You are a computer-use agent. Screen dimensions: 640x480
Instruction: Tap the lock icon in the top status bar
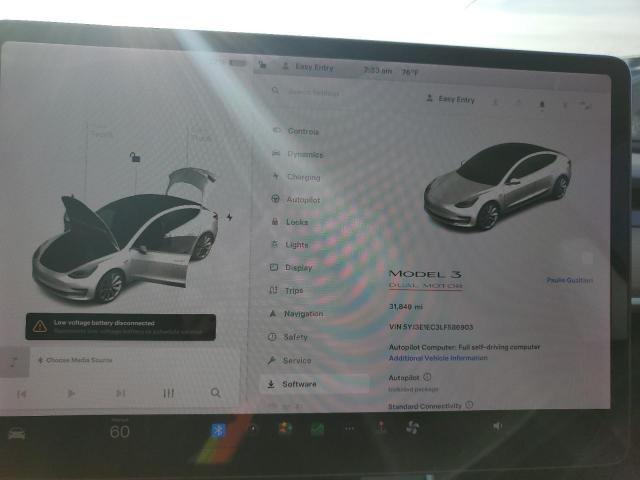tap(262, 64)
